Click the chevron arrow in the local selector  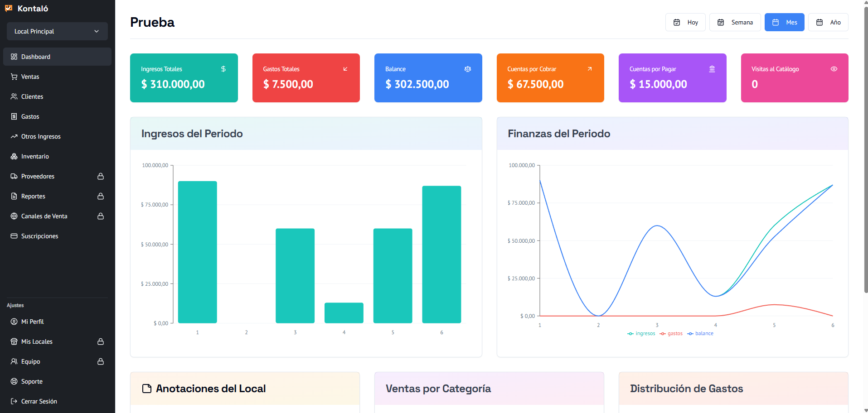point(97,31)
